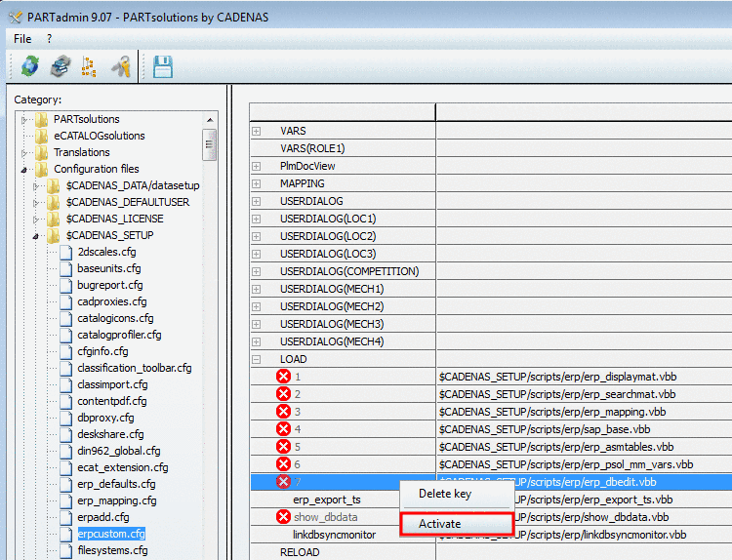Click the eCATALOGsolutions folder icon
The image size is (732, 560).
tap(42, 136)
